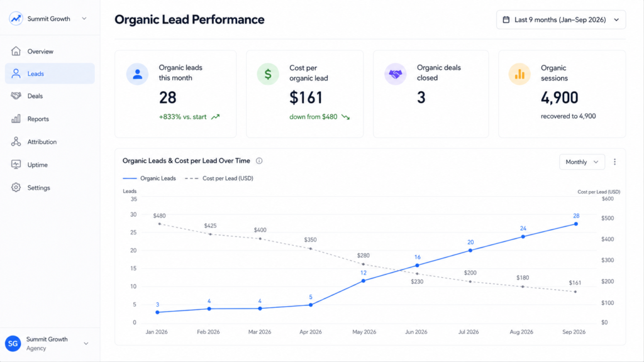The image size is (644, 362).
Task: Click the green dollar sign icon
Action: pos(268,74)
